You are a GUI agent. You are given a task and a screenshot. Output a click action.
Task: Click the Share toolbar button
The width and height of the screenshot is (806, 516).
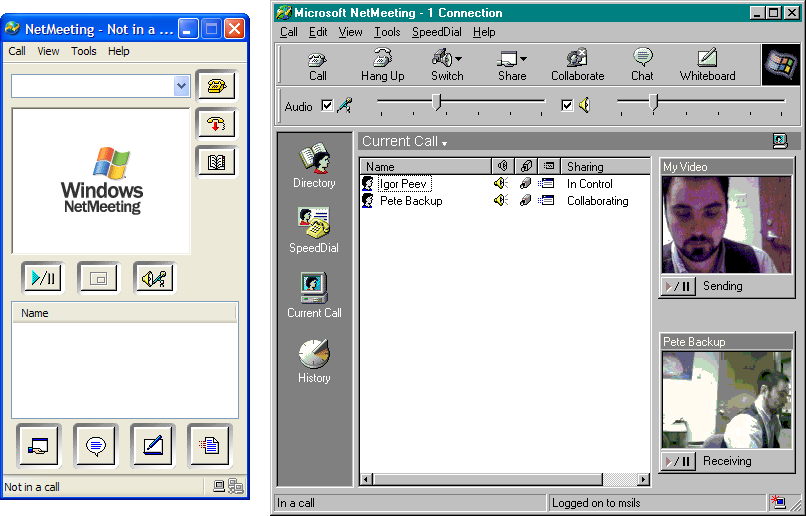coord(512,65)
